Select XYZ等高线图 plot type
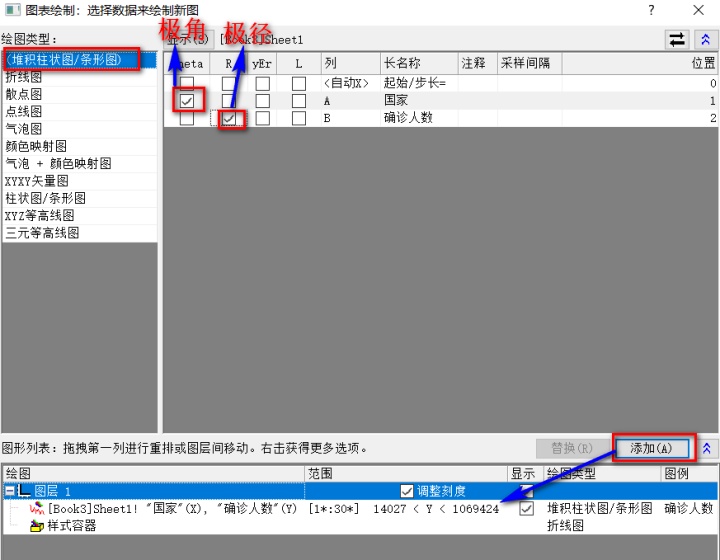Image resolution: width=720 pixels, height=560 pixels. 79,215
